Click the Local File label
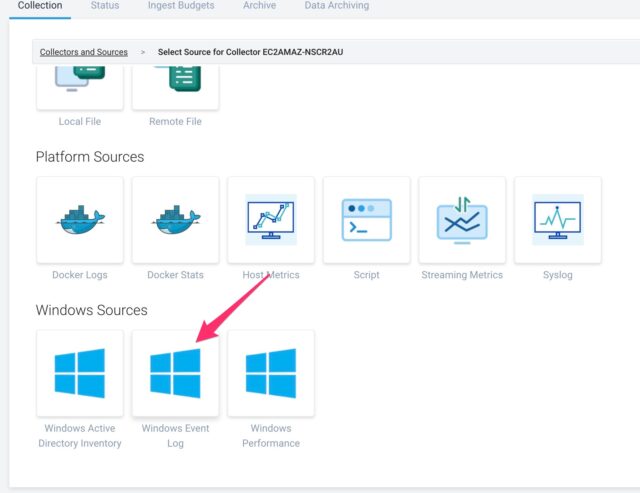 (80, 122)
